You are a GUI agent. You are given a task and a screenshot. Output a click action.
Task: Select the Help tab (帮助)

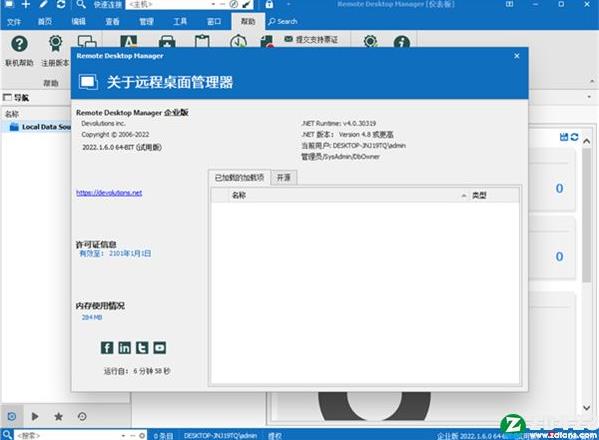[248, 21]
